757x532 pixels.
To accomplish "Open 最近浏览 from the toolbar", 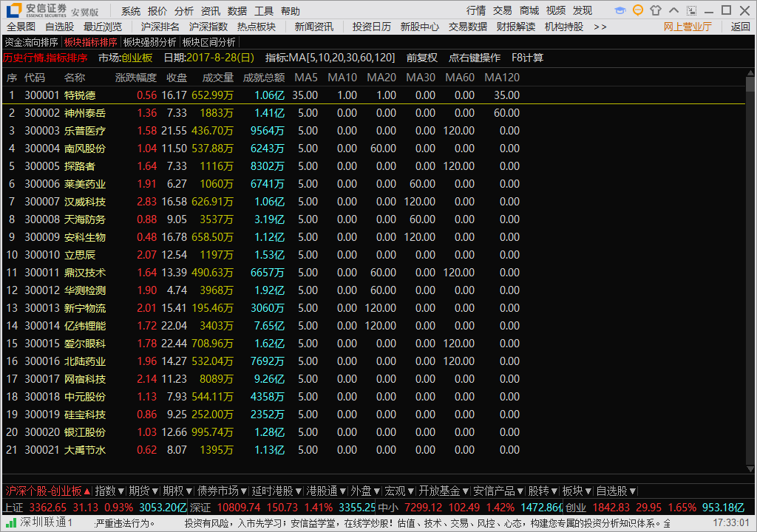I will point(103,27).
